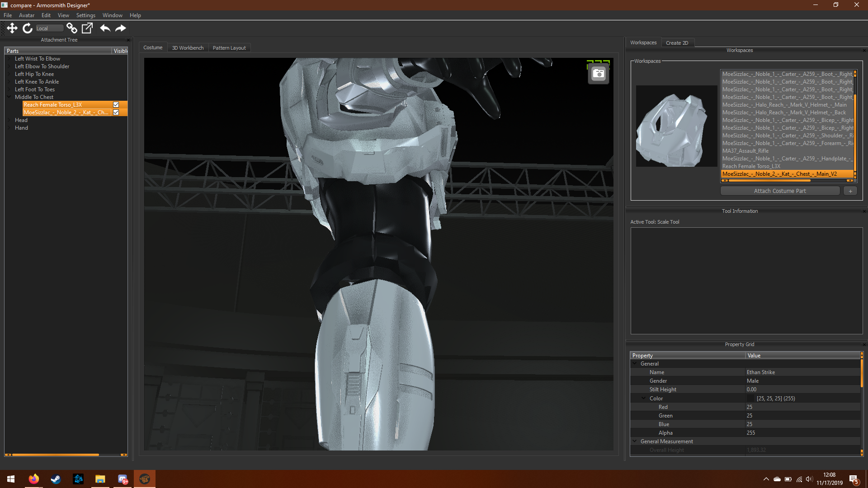Click the battery tray icon
Viewport: 868px width, 488px height.
click(x=788, y=479)
